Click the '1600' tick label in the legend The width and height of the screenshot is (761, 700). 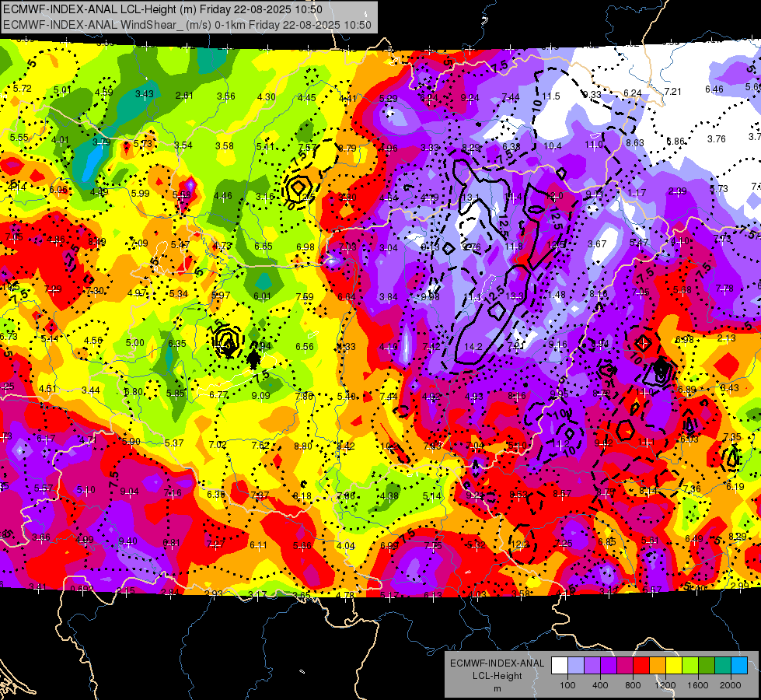[698, 685]
